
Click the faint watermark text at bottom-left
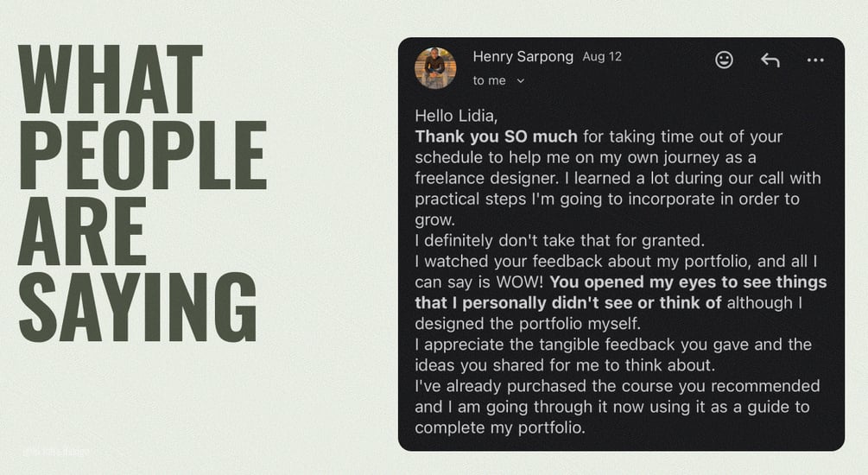[x=56, y=452]
